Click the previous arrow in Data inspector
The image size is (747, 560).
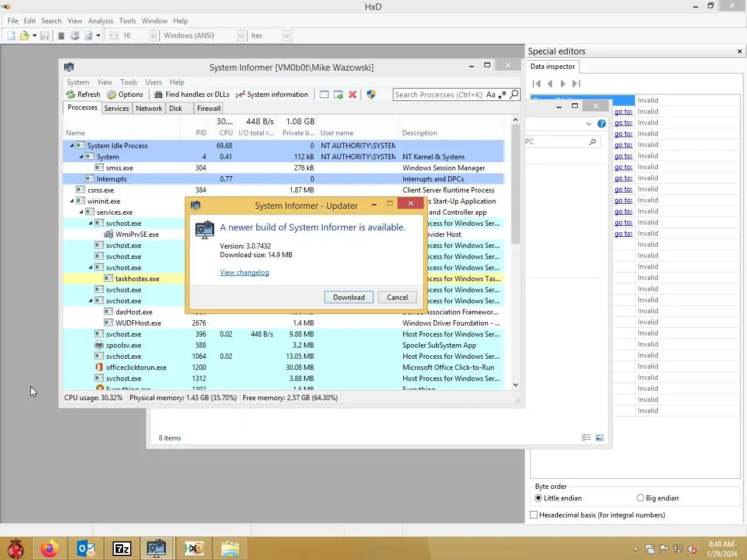click(x=550, y=84)
